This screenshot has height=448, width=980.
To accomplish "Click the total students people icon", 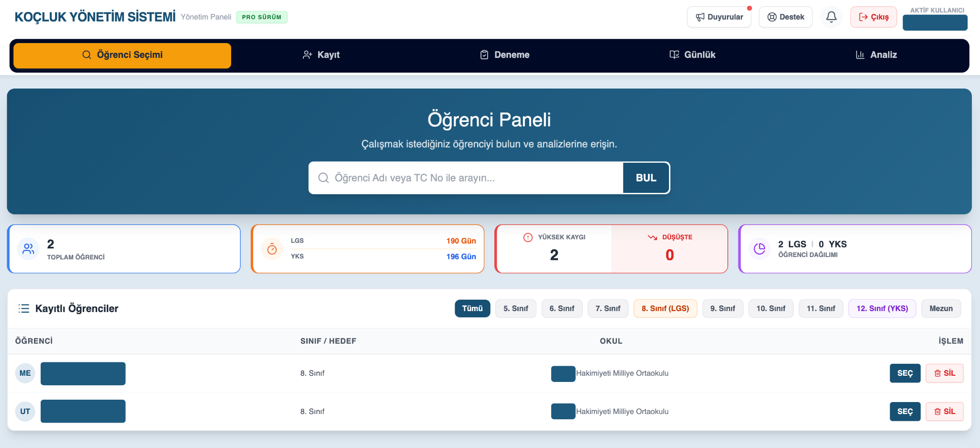I will click(28, 249).
